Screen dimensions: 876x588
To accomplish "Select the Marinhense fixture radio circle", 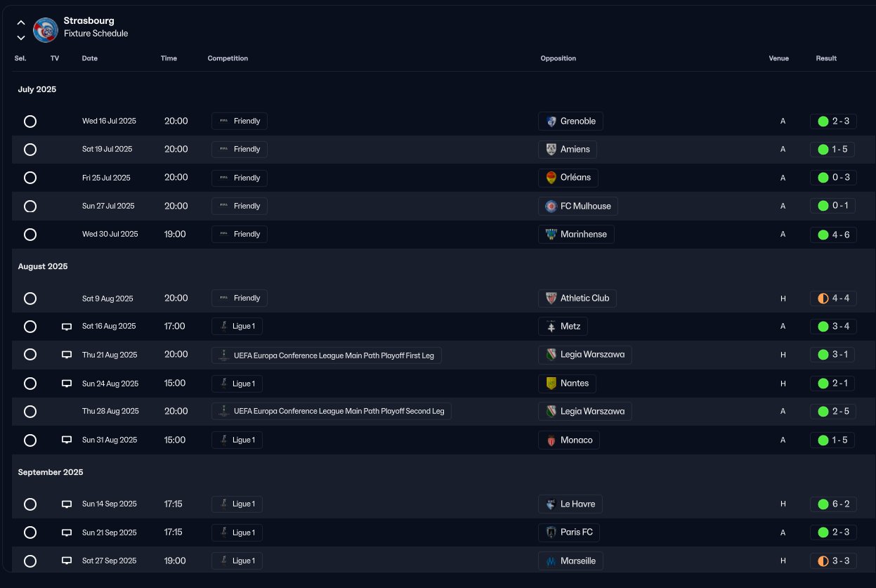I will point(30,235).
